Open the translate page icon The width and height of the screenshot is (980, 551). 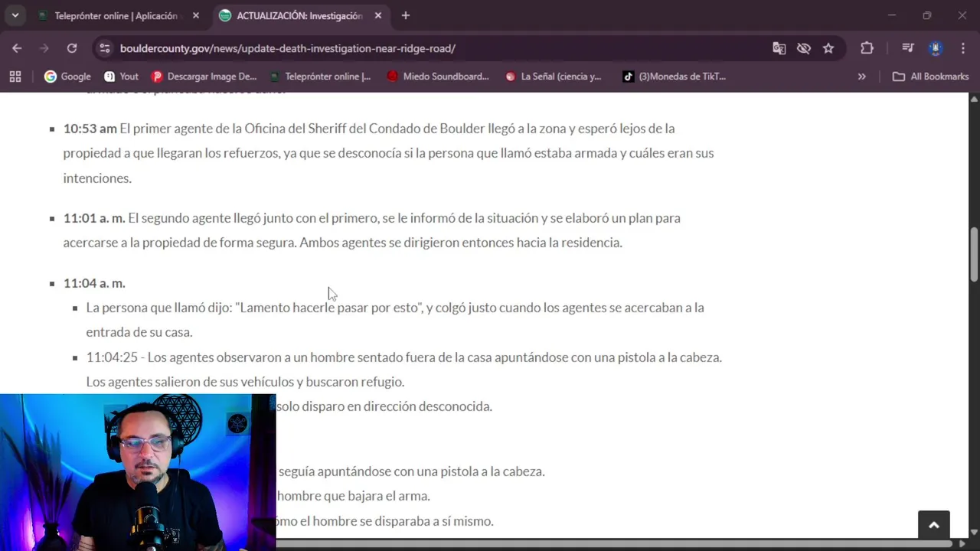[779, 48]
